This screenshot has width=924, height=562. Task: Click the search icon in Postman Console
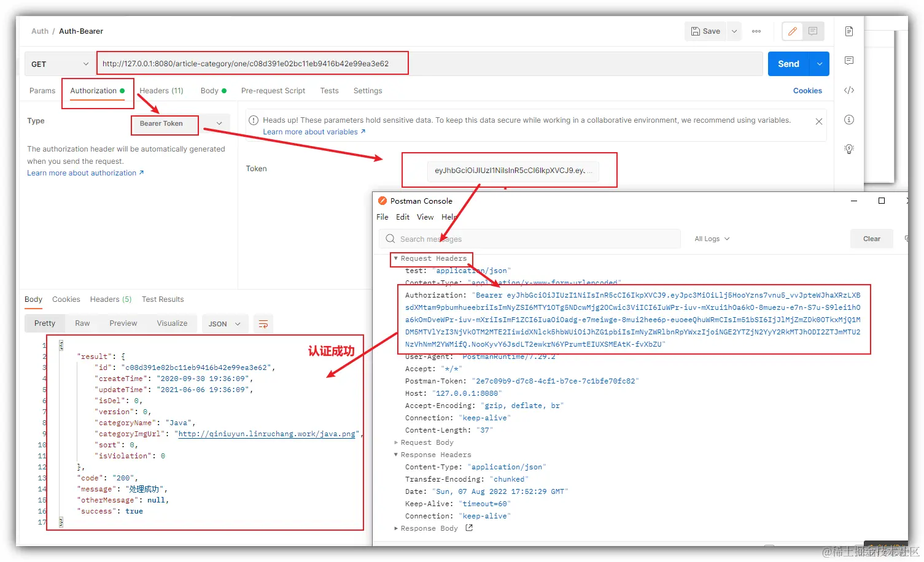390,239
